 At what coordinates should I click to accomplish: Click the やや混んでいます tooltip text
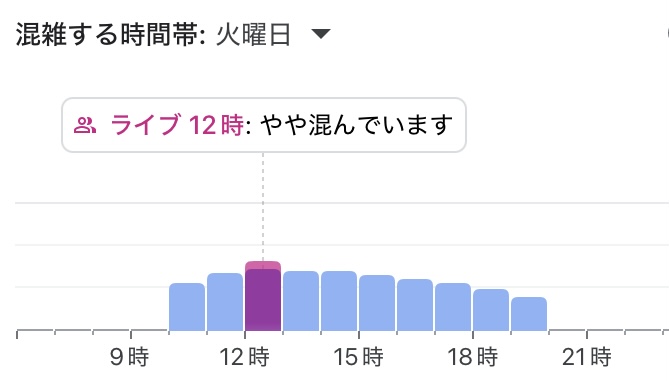click(x=356, y=125)
